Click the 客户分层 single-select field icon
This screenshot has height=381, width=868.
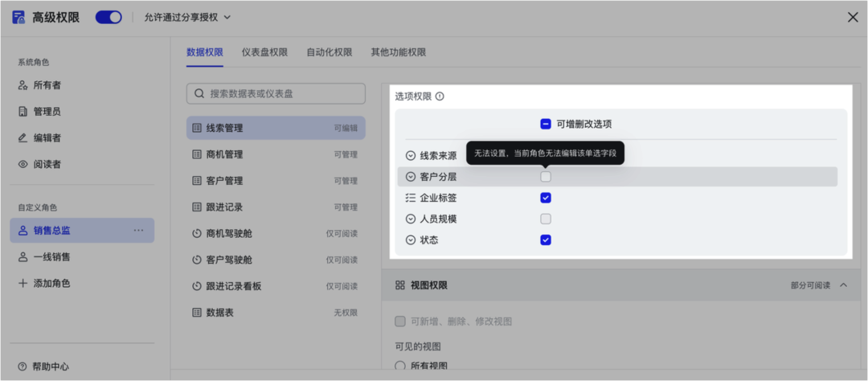click(x=411, y=177)
